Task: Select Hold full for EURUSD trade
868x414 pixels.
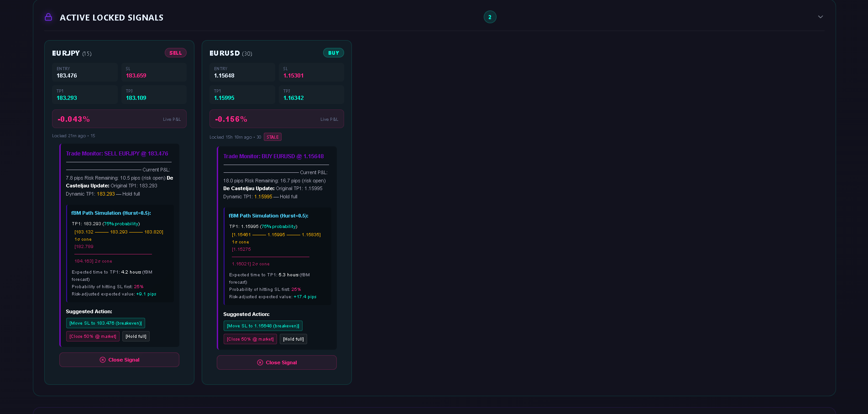Action: [x=293, y=339]
